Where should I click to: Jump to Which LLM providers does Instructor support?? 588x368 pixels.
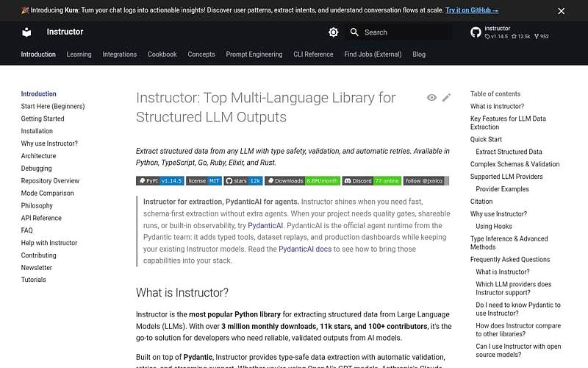[x=513, y=289]
